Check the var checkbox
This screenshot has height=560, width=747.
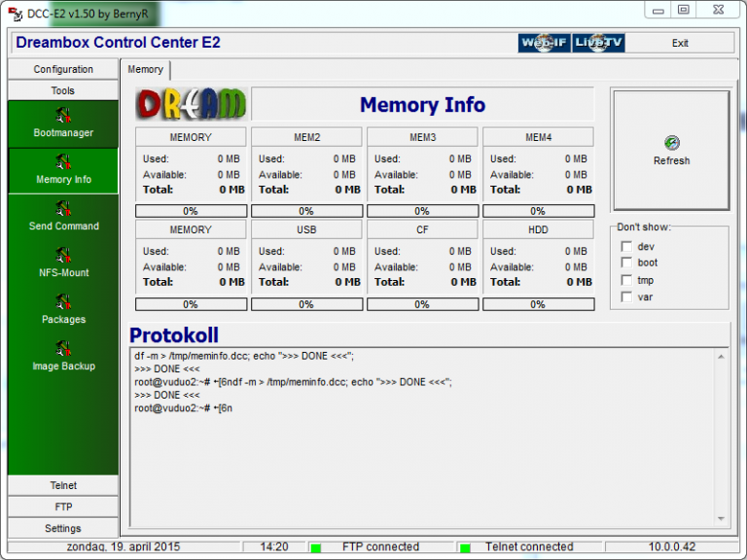click(626, 297)
